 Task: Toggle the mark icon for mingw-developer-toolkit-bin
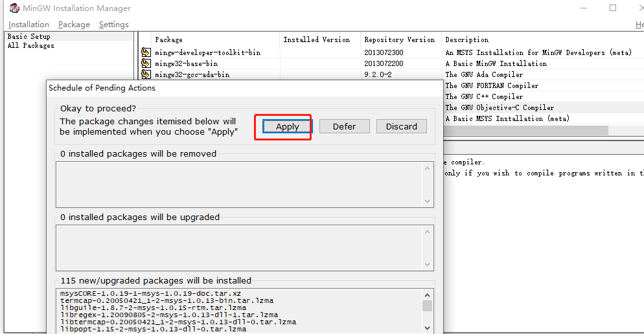(146, 52)
